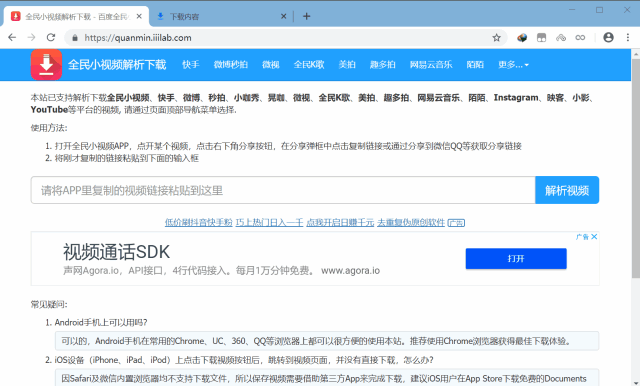The width and height of the screenshot is (640, 386).
Task: Open 微视 in navigation bar
Action: pos(271,64)
